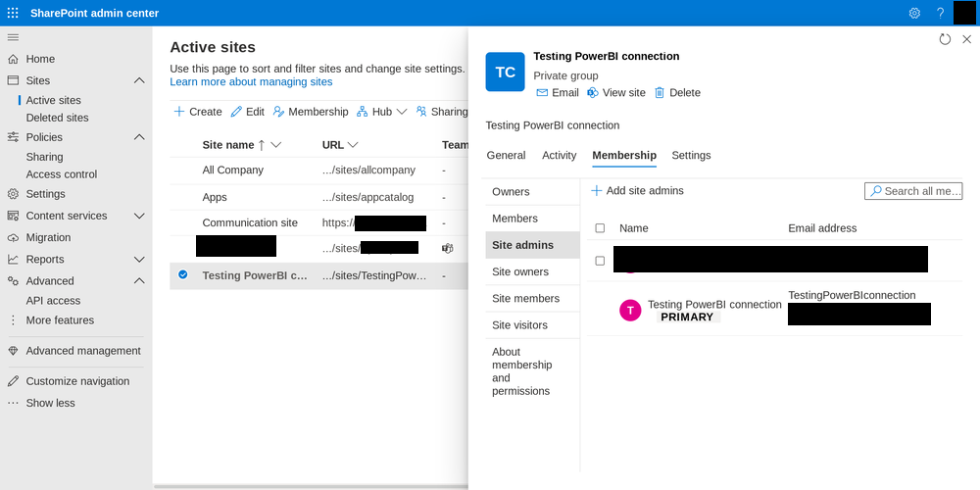Image resolution: width=980 pixels, height=490 pixels.
Task: Deselect the Testing PowerBI site row
Action: [183, 274]
